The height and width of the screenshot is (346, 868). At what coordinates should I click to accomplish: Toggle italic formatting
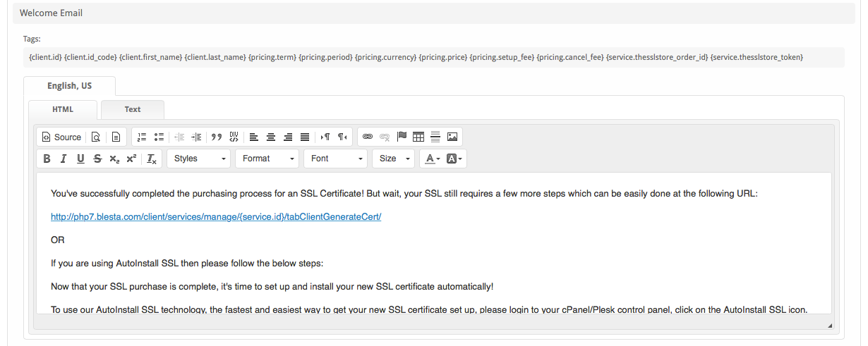(x=64, y=159)
